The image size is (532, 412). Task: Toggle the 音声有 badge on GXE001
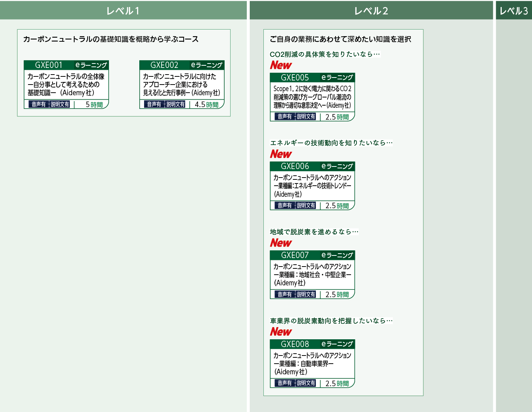point(38,104)
